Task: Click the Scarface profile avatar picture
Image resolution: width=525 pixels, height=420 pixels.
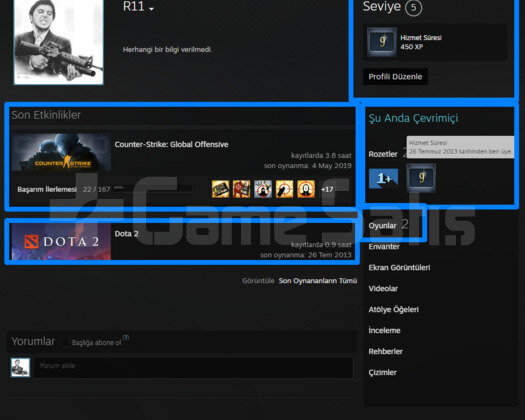Action: point(59,42)
